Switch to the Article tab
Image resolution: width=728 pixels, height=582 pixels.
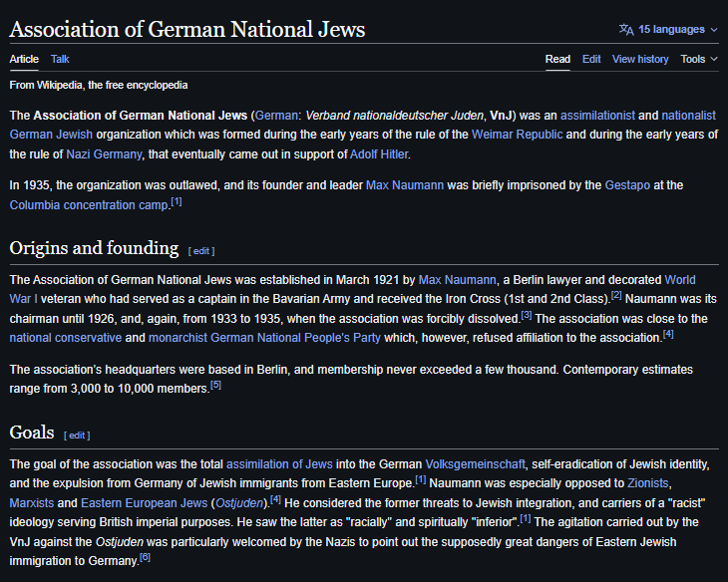24,59
